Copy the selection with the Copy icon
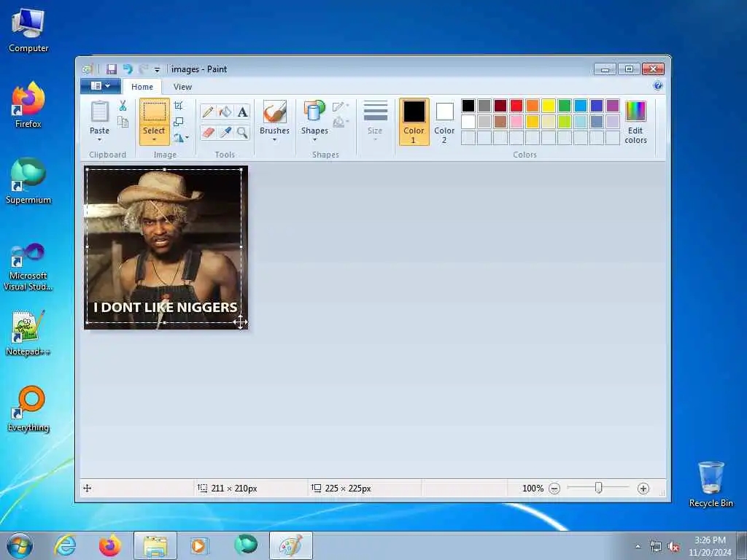Viewport: 747px width, 560px height. click(x=123, y=122)
